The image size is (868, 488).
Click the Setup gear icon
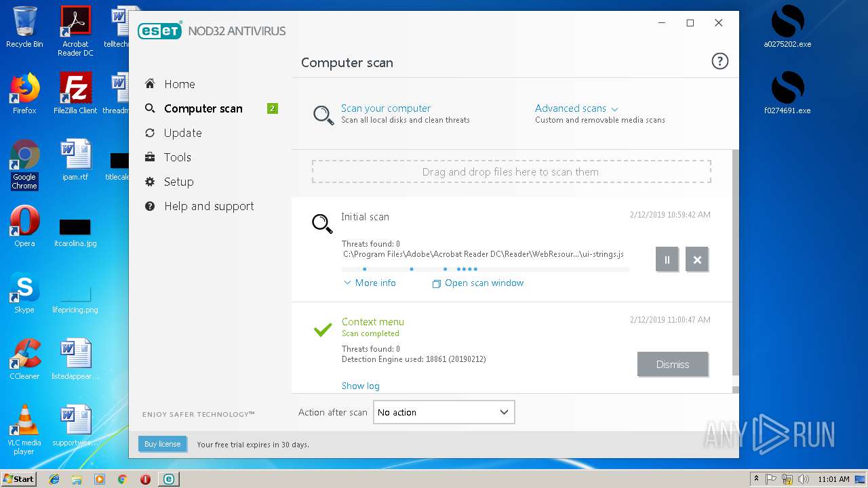(150, 182)
